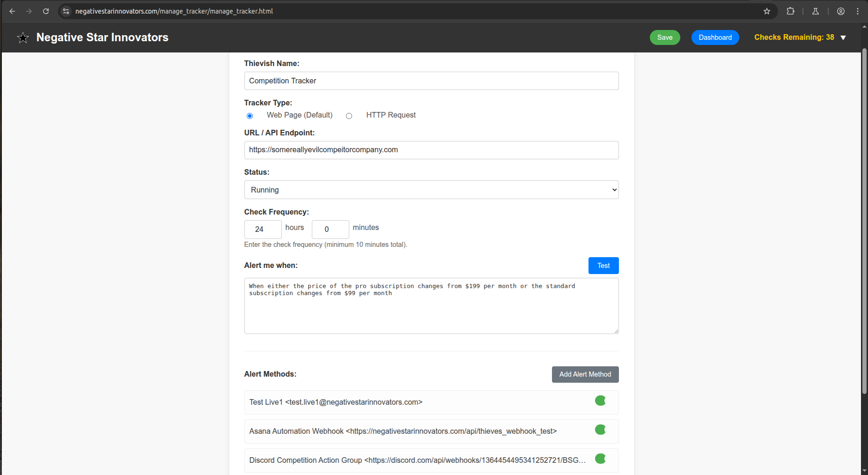The image size is (868, 475).
Task: Toggle Asana Automation Webhook alert
Action: click(600, 430)
